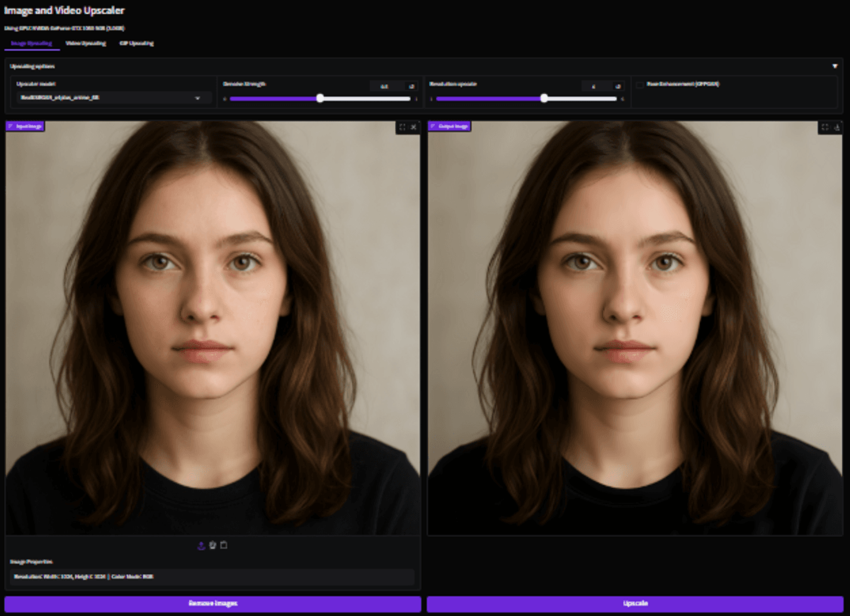View the input image in fullscreen

tap(402, 127)
